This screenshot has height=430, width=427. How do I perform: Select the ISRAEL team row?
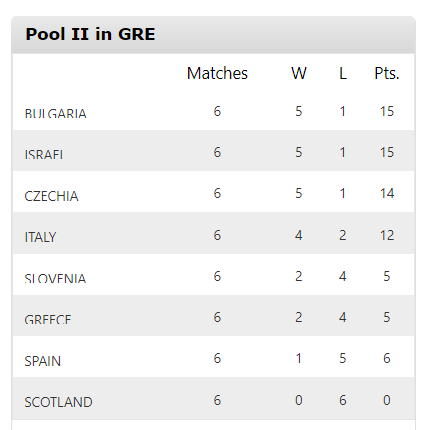(213, 151)
